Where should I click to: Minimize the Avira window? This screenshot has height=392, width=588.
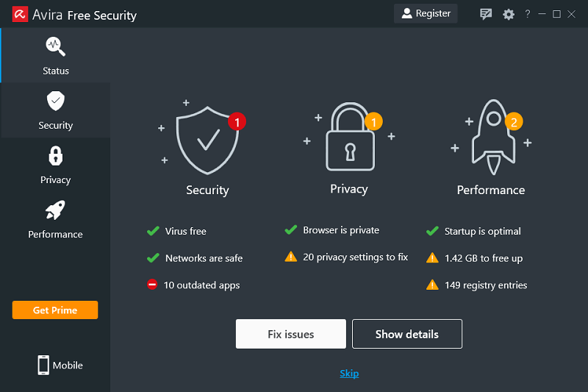pyautogui.click(x=542, y=14)
